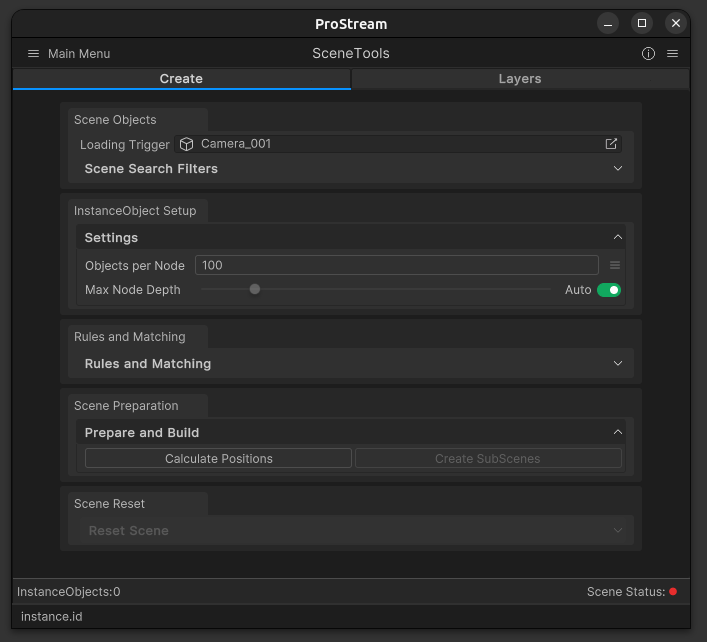Click the Scene Reset group label
Viewport: 707px width, 642px height.
point(109,504)
